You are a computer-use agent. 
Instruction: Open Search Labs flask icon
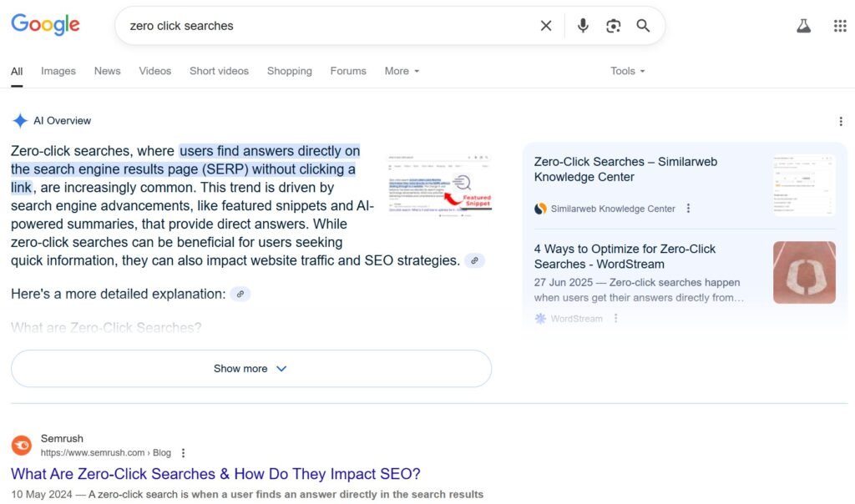coord(804,26)
